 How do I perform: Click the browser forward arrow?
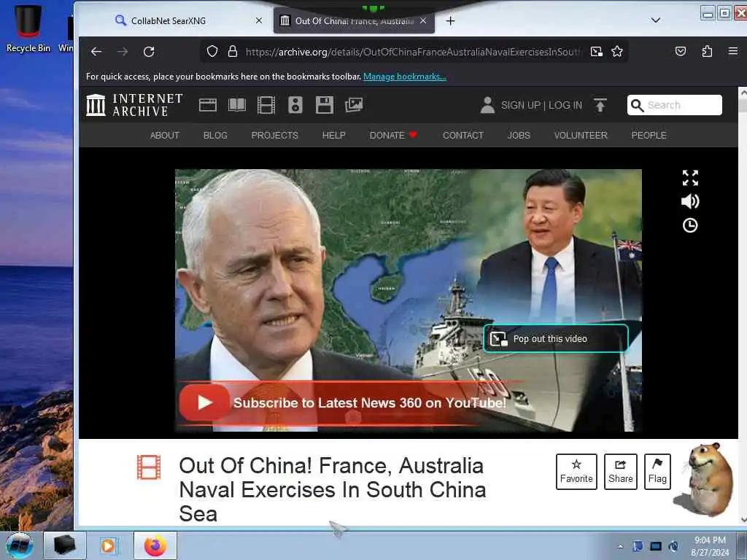coord(123,52)
